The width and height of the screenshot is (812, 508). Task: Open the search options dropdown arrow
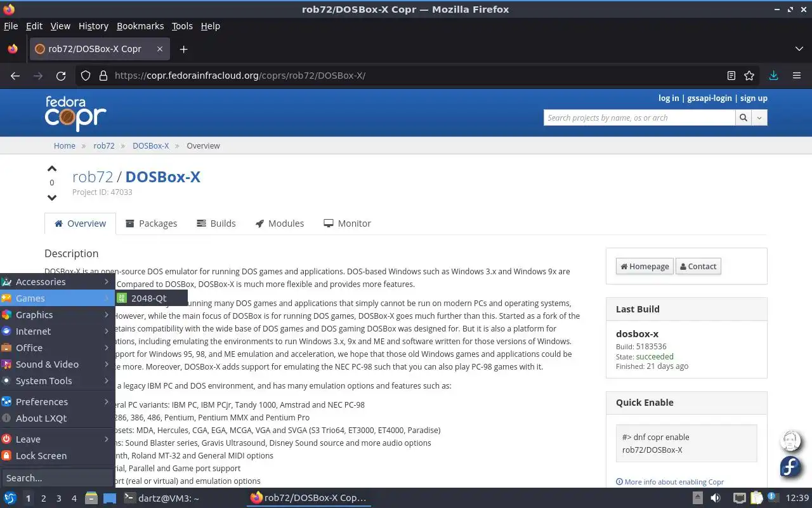tap(759, 117)
